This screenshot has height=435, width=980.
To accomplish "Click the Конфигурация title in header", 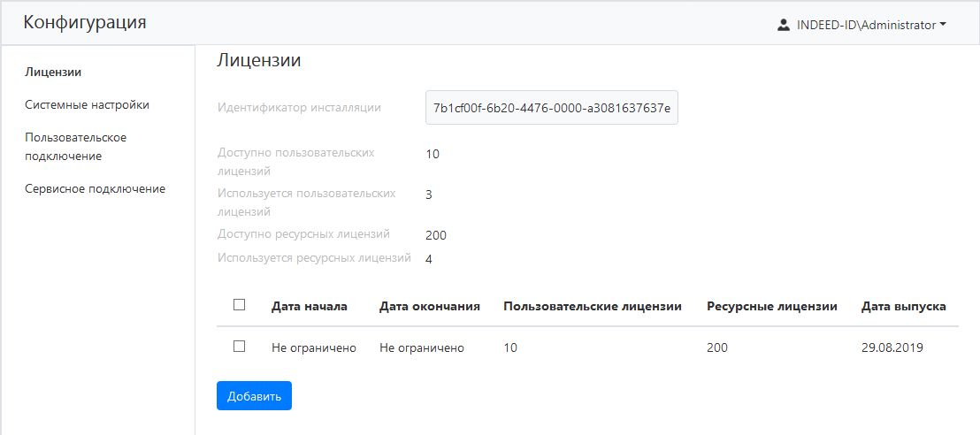I will pyautogui.click(x=85, y=23).
